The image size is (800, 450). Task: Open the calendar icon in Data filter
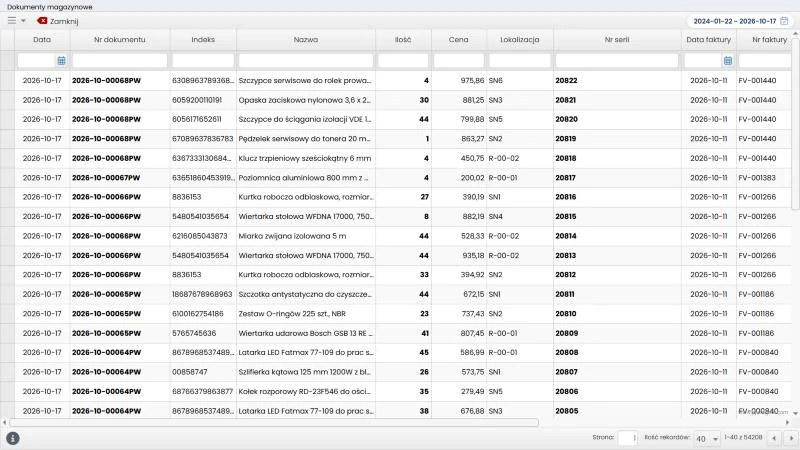(61, 61)
